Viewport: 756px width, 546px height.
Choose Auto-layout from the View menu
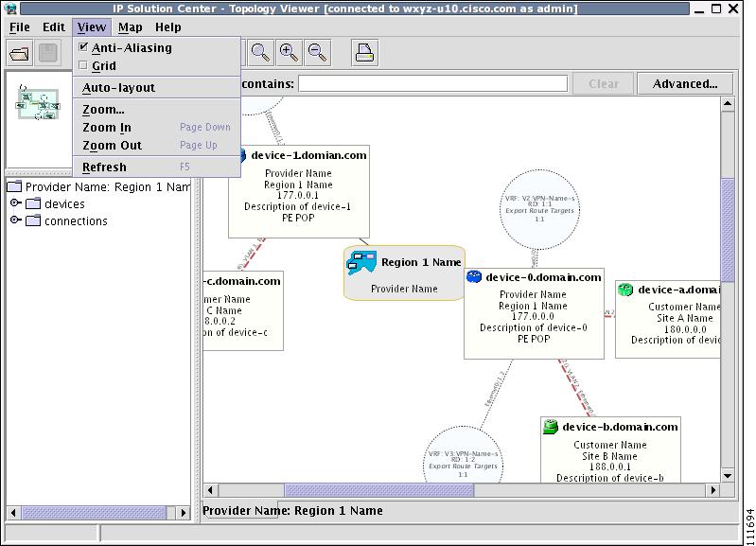click(x=157, y=88)
